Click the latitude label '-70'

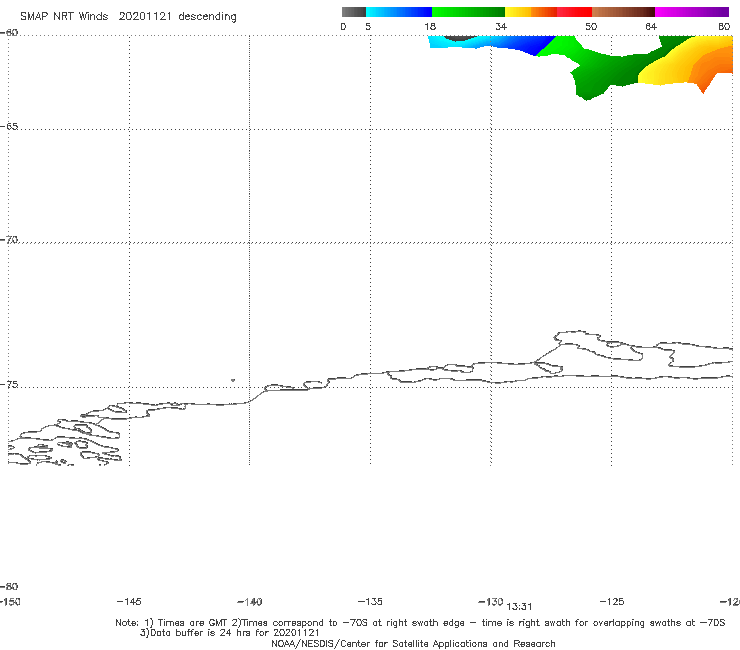click(9, 240)
